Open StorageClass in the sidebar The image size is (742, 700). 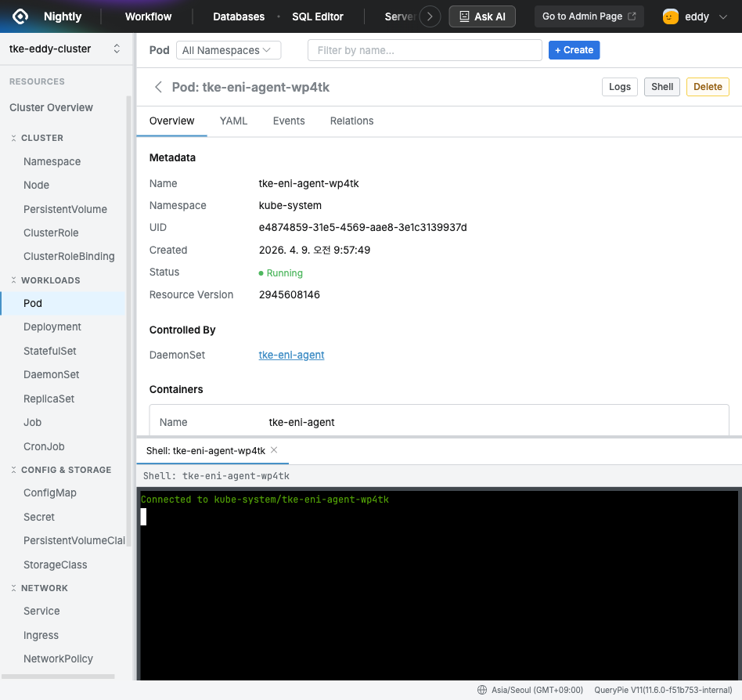56,565
